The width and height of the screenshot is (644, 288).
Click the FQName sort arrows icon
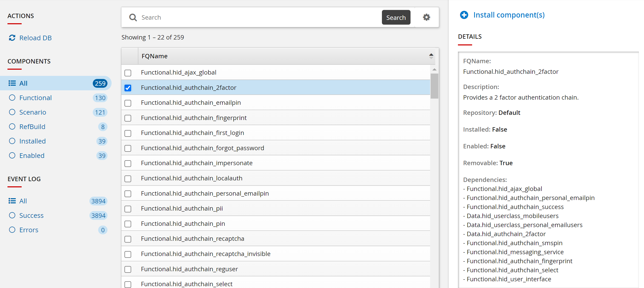(x=431, y=56)
